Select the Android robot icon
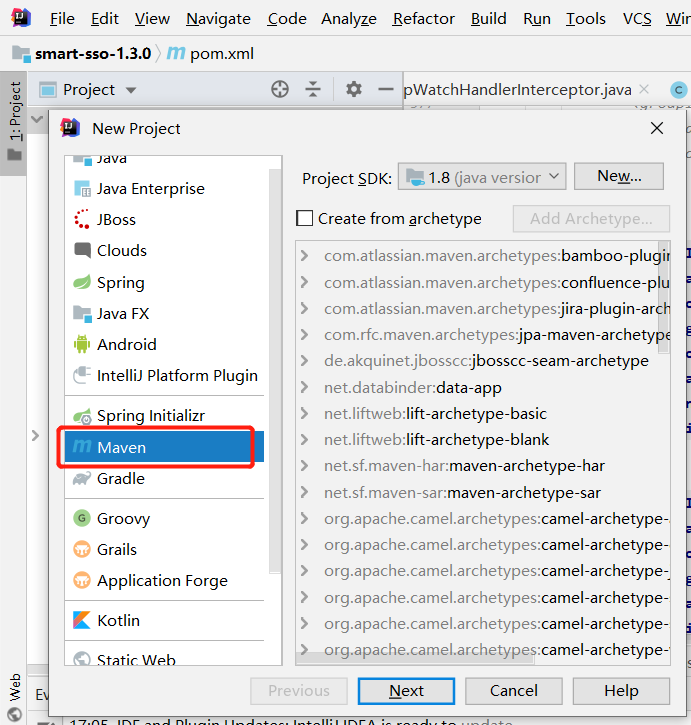 [x=82, y=344]
